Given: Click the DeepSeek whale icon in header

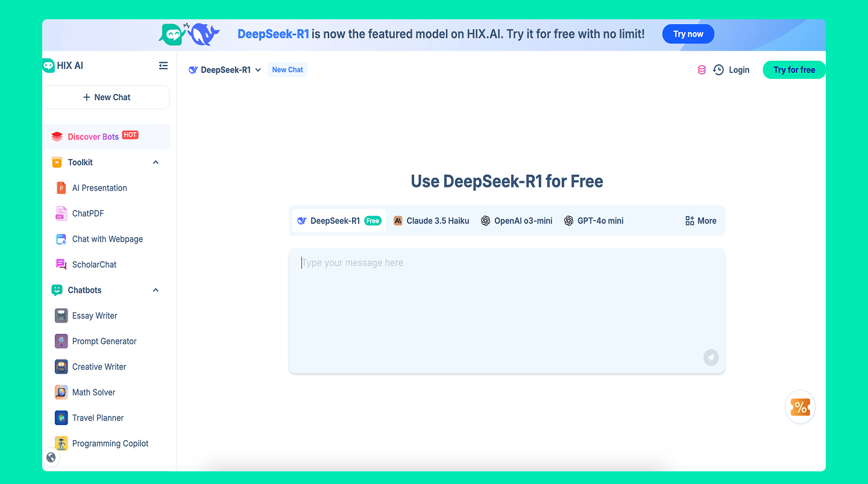Looking at the screenshot, I should click(x=193, y=70).
